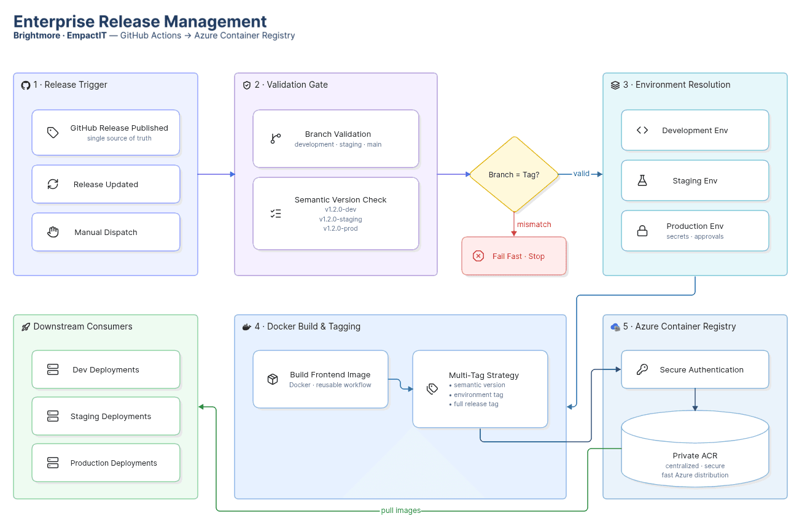Click the '1 · Release Trigger' heading

[x=71, y=85]
